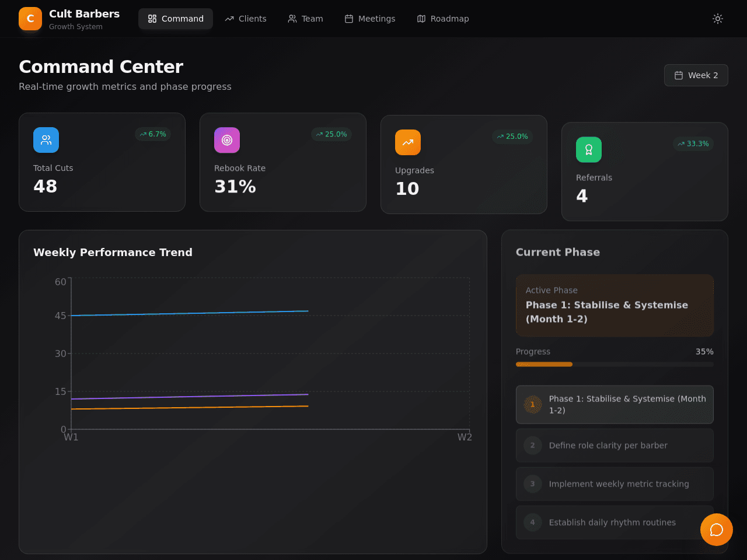
Task: Navigate to the Roadmap tab
Action: click(444, 19)
